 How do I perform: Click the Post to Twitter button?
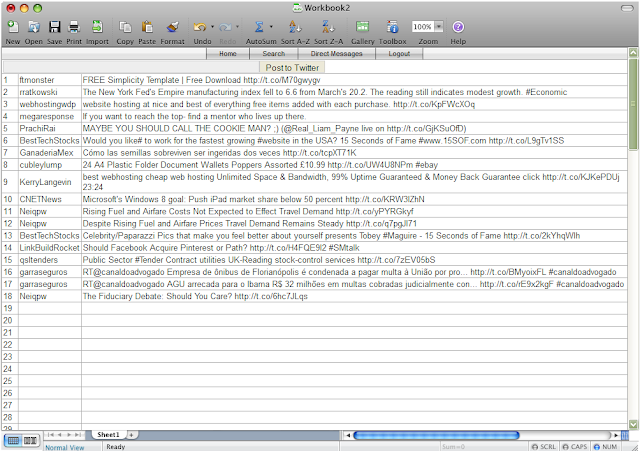292,68
